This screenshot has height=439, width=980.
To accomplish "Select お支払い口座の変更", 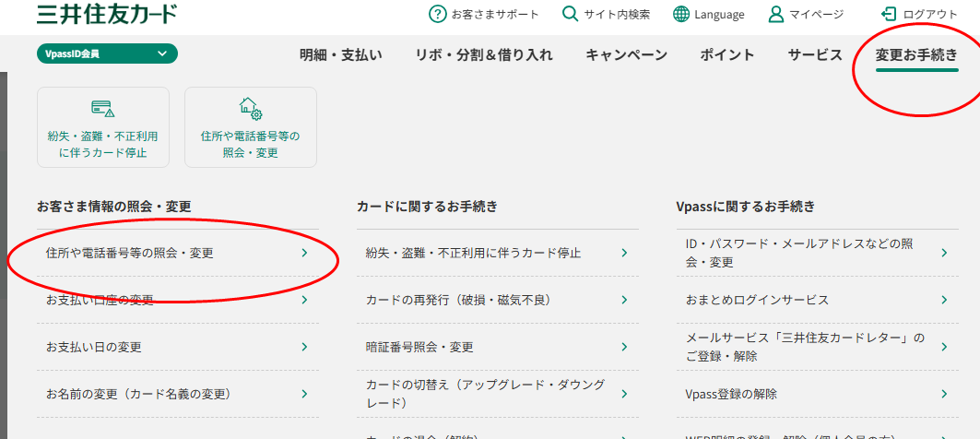I will click(x=178, y=300).
